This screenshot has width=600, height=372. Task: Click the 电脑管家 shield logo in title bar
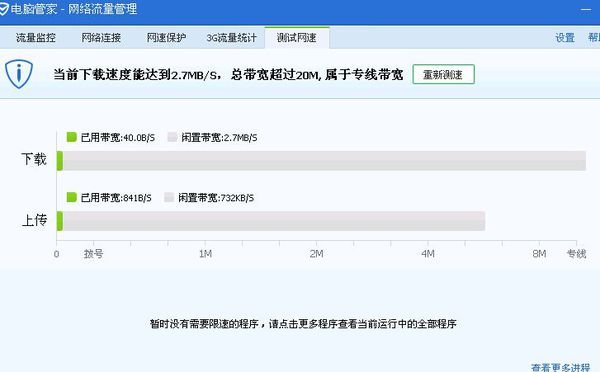[3, 9]
